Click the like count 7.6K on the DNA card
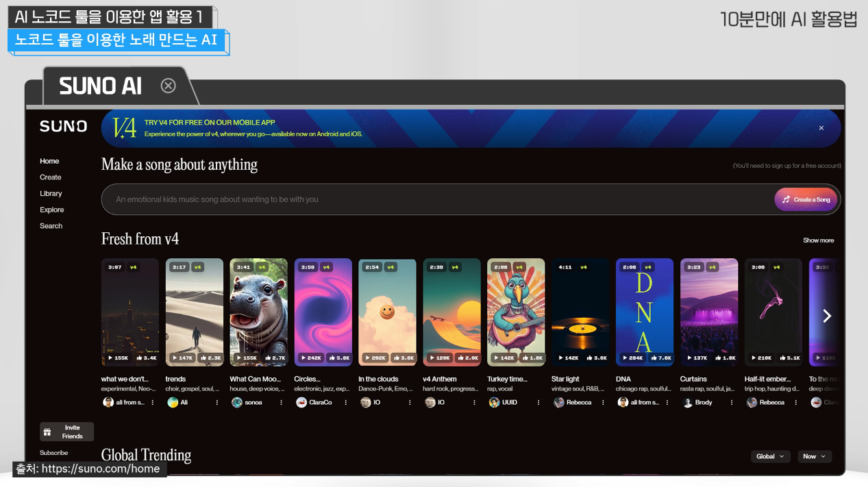Viewport: 868px width, 487px height. (661, 358)
